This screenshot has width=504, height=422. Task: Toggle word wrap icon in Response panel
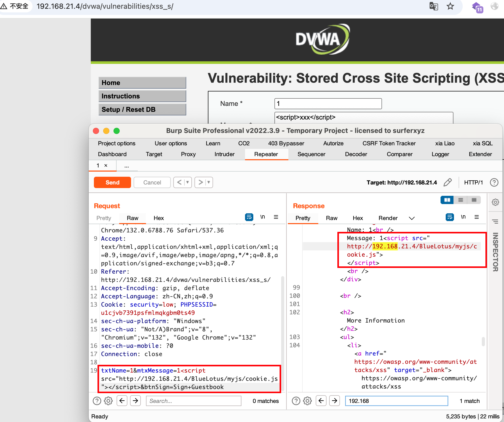[x=450, y=217]
